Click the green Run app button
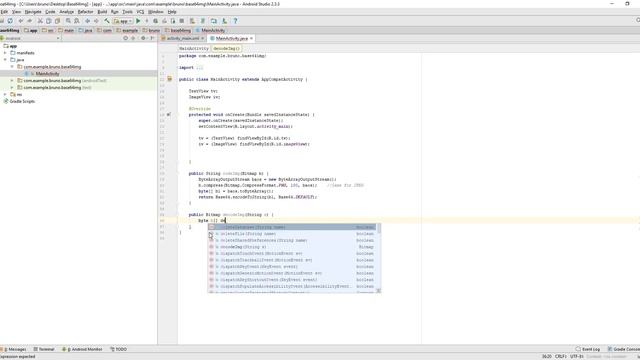Image resolution: width=640 pixels, height=360 pixels. tap(138, 21)
